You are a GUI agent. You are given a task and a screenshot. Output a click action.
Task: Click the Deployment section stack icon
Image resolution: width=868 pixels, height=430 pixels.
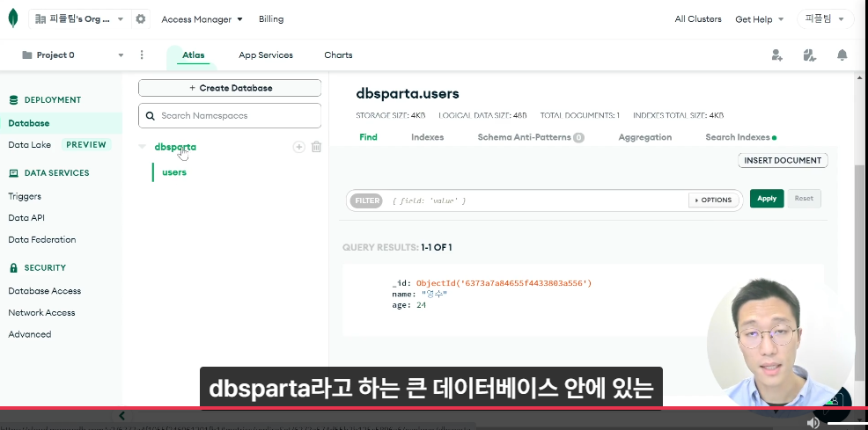pos(14,100)
